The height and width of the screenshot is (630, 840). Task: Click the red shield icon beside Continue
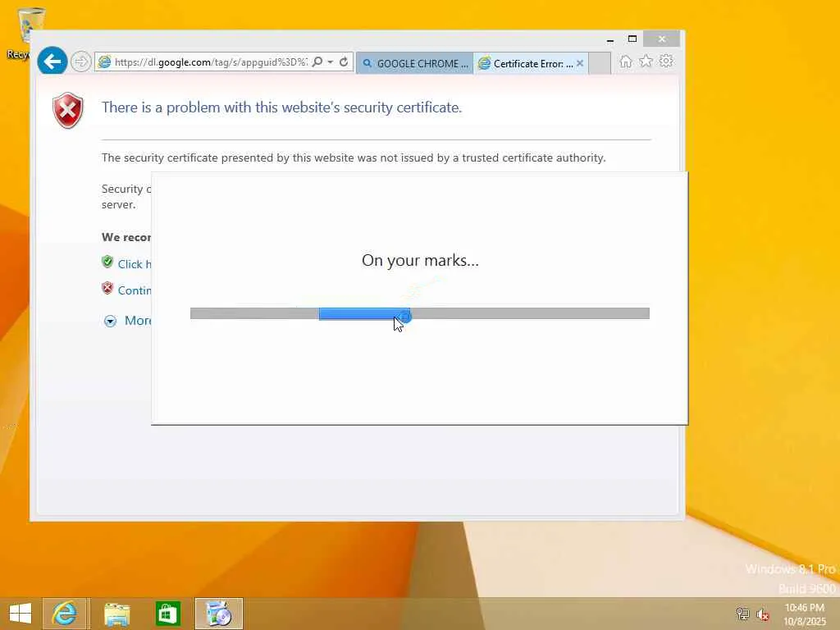tap(107, 288)
